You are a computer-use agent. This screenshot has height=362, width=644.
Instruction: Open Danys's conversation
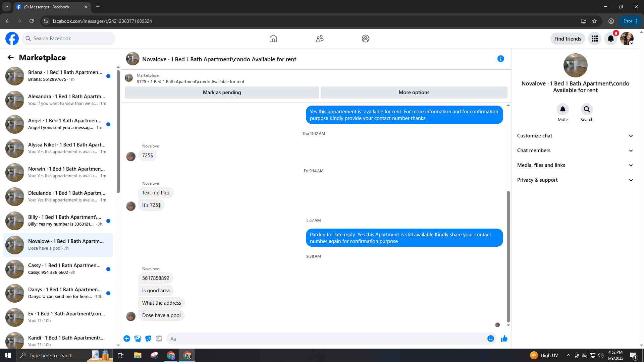coord(58,293)
